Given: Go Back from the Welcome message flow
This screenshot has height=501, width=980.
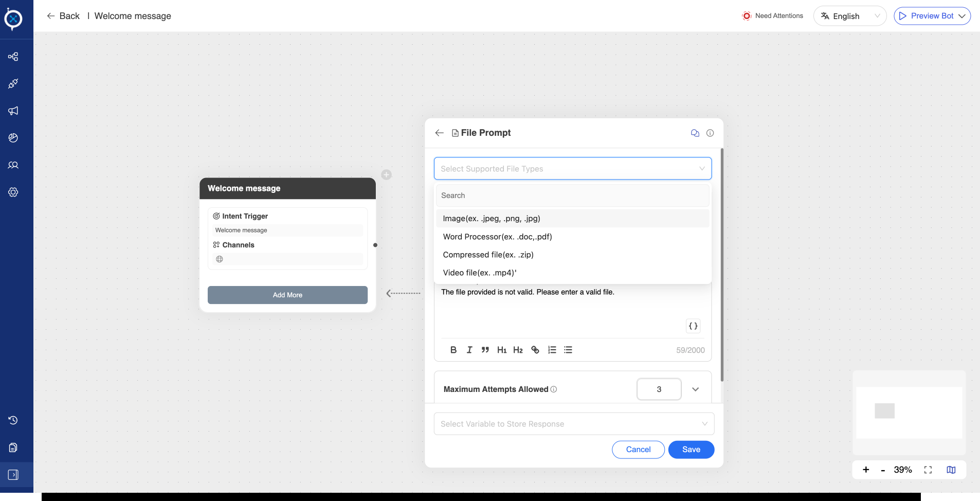Looking at the screenshot, I should tap(63, 16).
